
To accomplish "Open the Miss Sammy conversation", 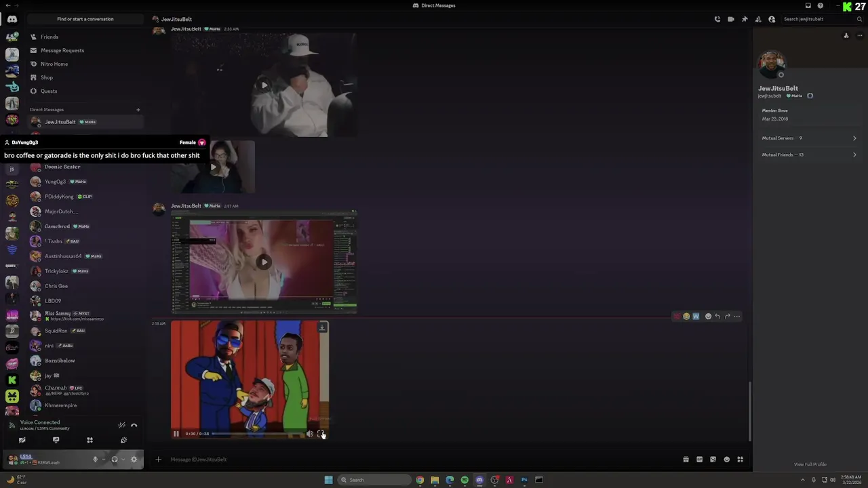I will click(x=85, y=316).
